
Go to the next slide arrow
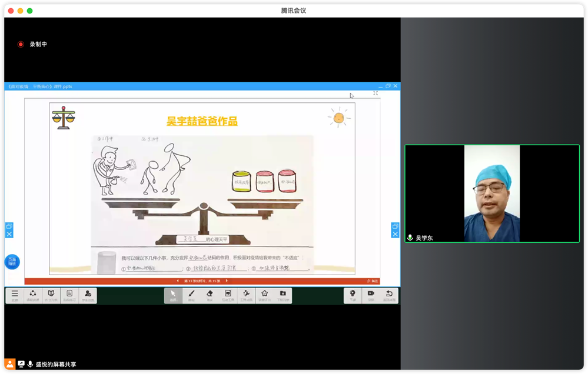(225, 281)
